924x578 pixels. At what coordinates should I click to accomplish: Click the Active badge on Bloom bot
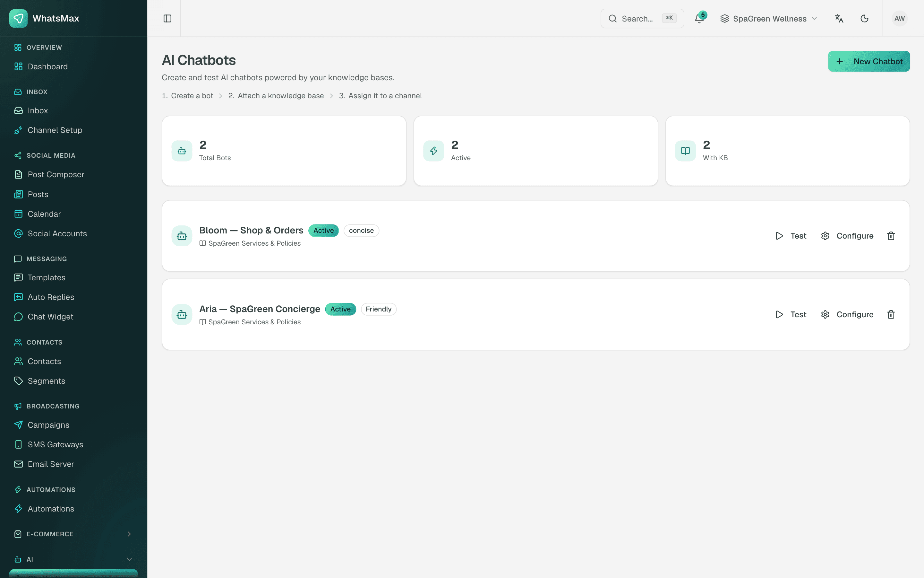pos(323,231)
